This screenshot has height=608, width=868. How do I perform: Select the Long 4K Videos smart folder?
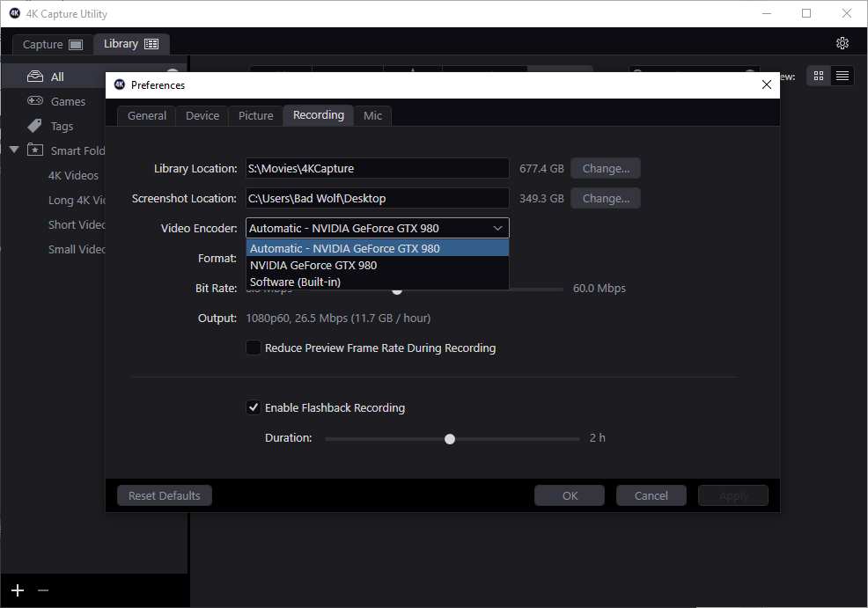(77, 201)
